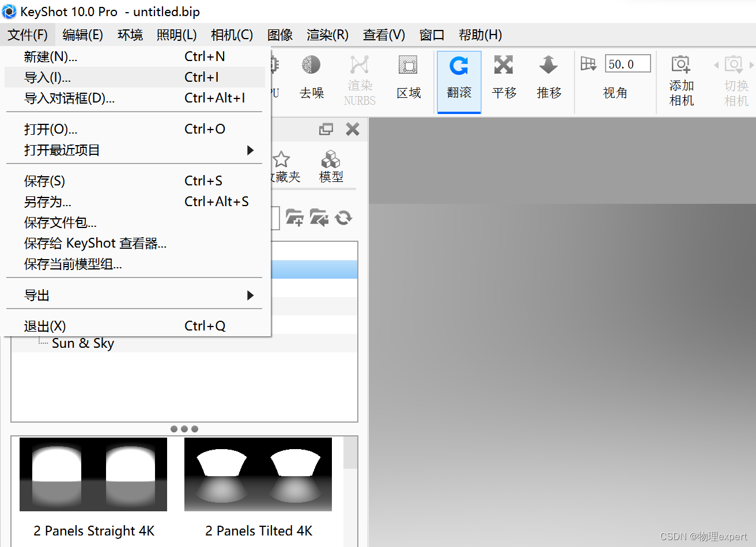
Task: Click the three-dot panel splitter handle
Action: pyautogui.click(x=184, y=429)
